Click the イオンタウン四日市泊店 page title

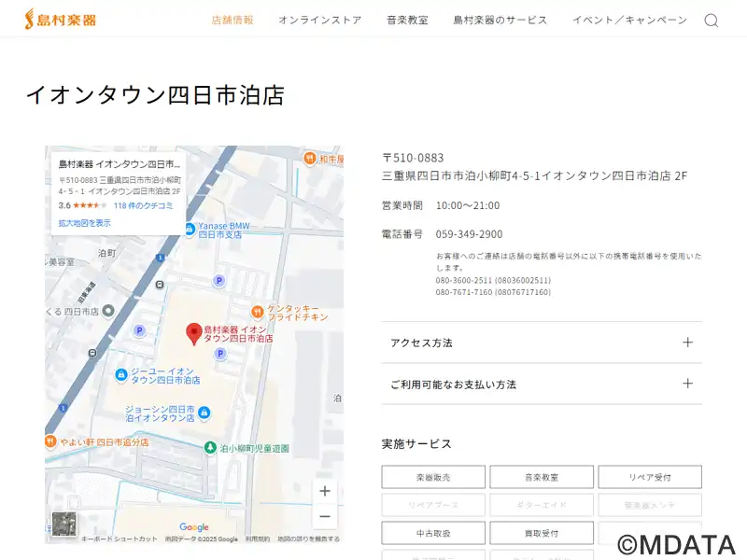point(155,95)
